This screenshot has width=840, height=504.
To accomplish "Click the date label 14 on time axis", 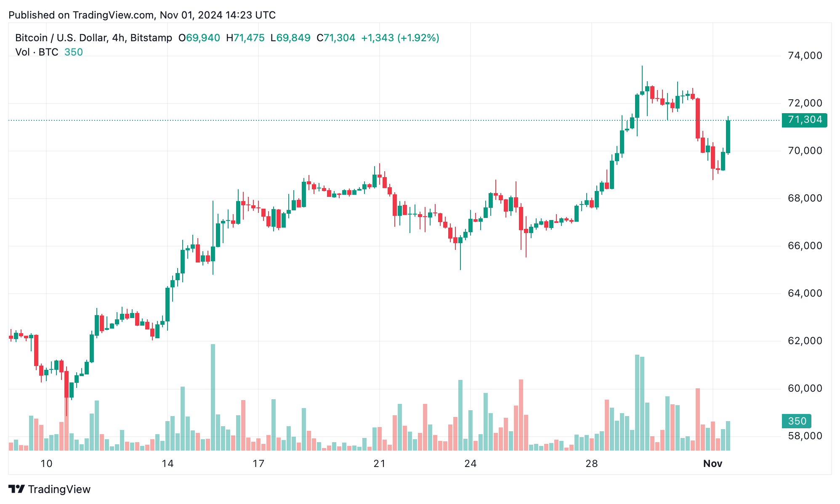I will [x=167, y=464].
